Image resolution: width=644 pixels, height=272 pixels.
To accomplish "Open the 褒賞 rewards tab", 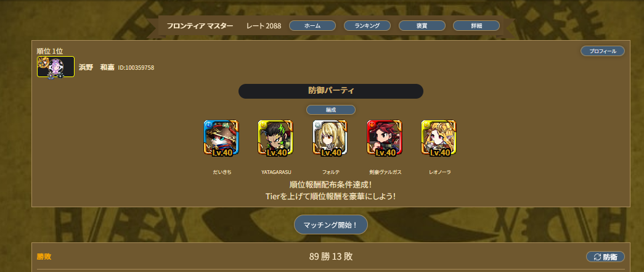I will [x=422, y=26].
